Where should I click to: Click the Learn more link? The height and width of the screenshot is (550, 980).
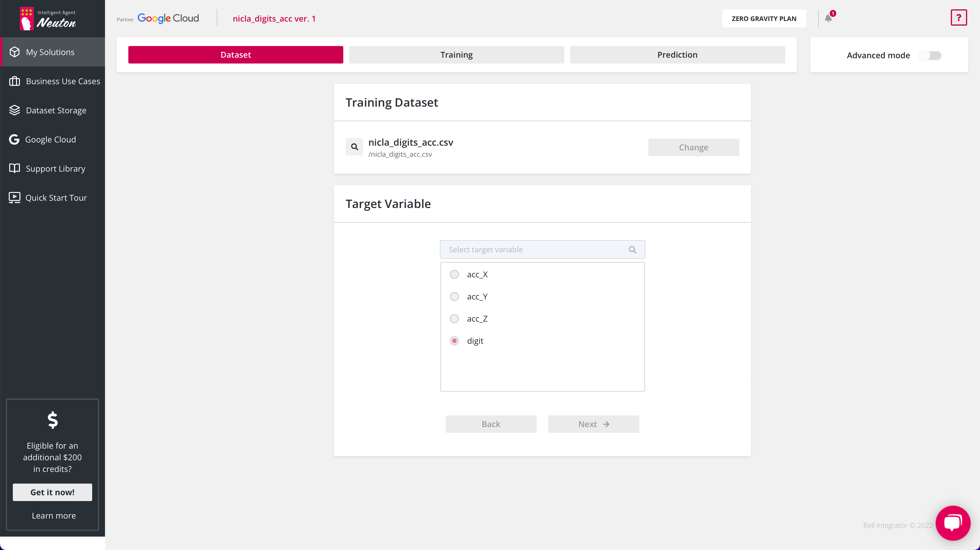(54, 516)
